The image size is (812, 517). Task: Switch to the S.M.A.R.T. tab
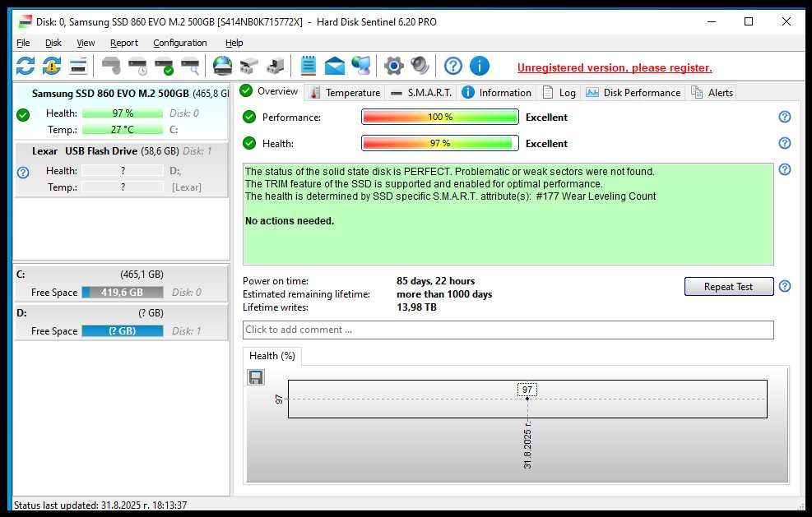coord(421,93)
